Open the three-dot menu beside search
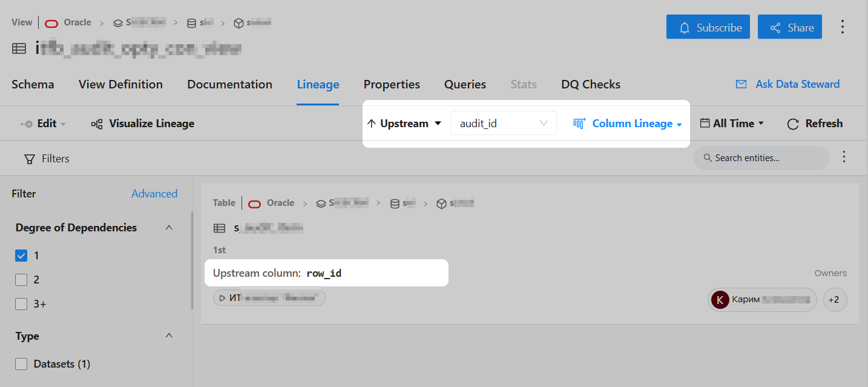The height and width of the screenshot is (387, 868). [844, 157]
